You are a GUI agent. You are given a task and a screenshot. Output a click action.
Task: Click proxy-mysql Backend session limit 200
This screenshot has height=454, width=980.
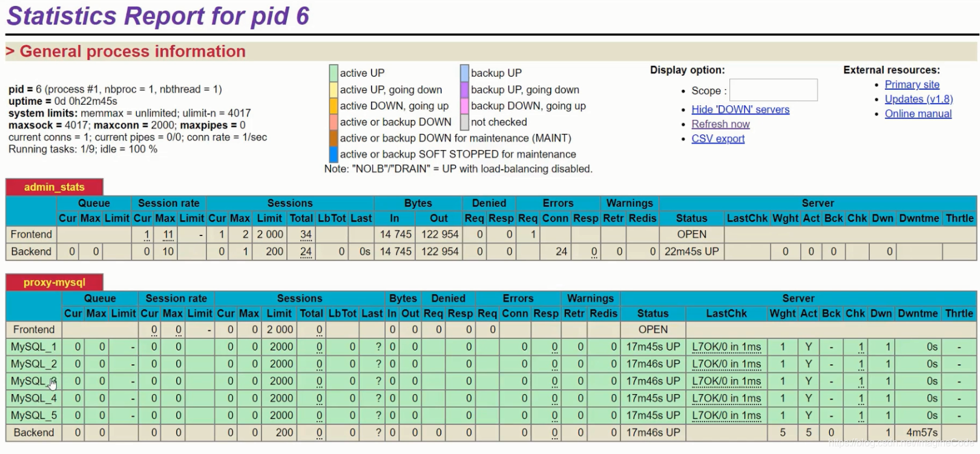(x=284, y=432)
